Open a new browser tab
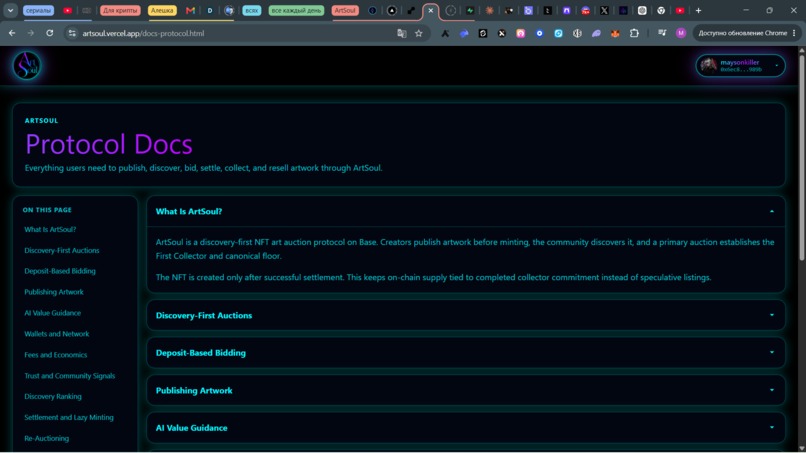 698,10
